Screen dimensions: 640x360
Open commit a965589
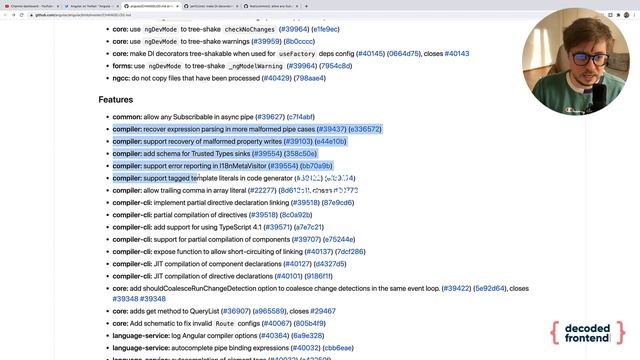(269, 311)
